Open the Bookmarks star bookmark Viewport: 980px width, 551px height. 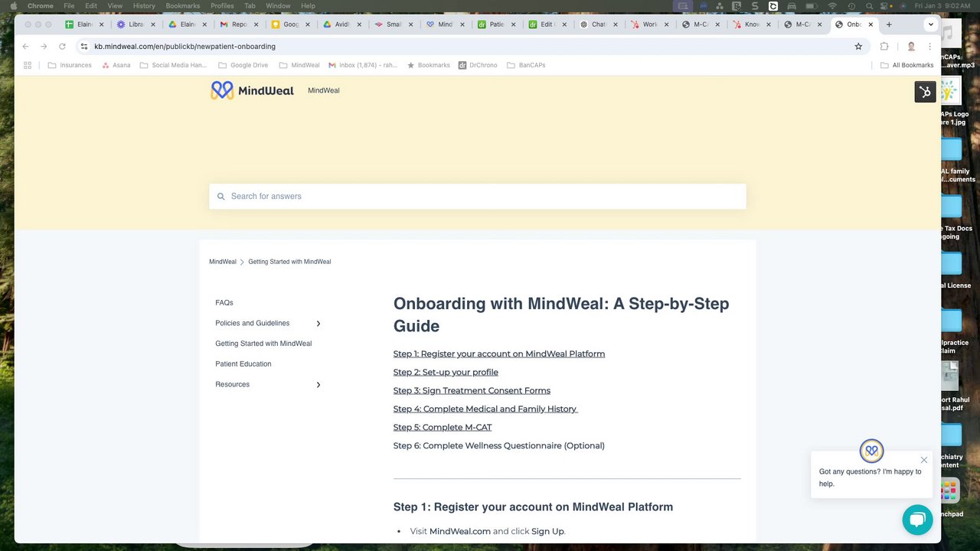pyautogui.click(x=429, y=65)
